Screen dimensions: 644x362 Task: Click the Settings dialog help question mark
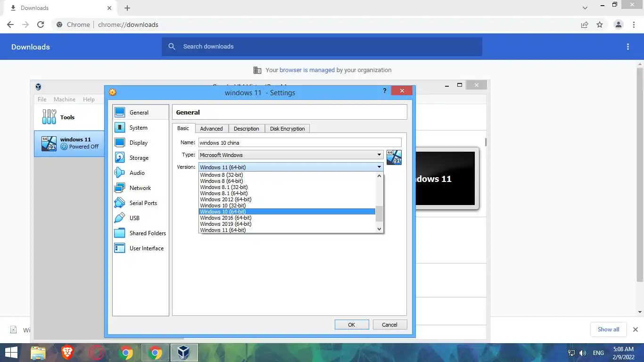click(x=385, y=91)
